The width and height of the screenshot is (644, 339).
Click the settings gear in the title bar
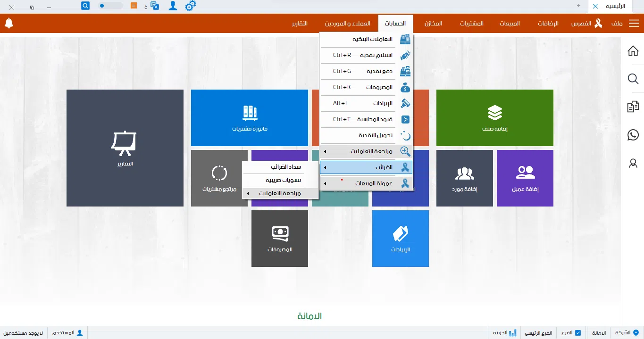pos(190,6)
